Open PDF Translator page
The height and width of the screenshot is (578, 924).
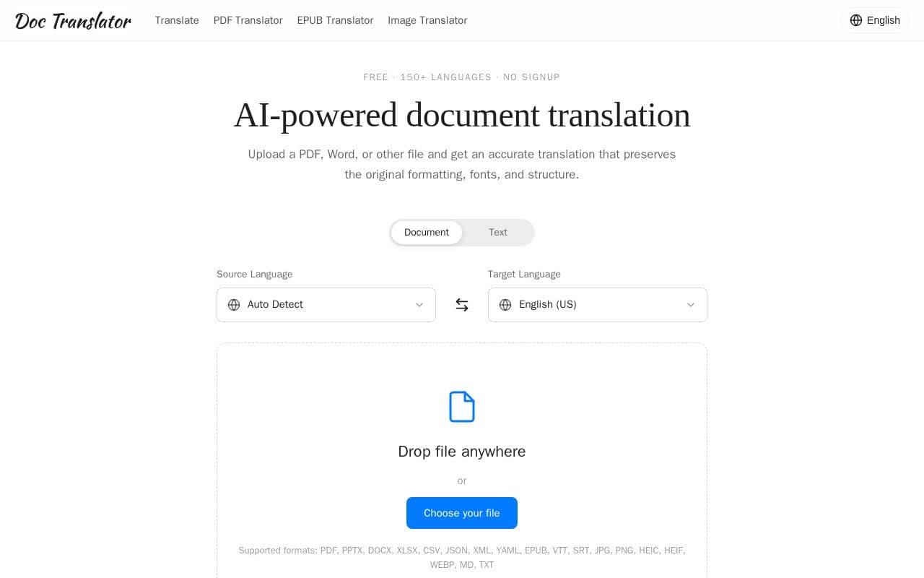coord(248,20)
